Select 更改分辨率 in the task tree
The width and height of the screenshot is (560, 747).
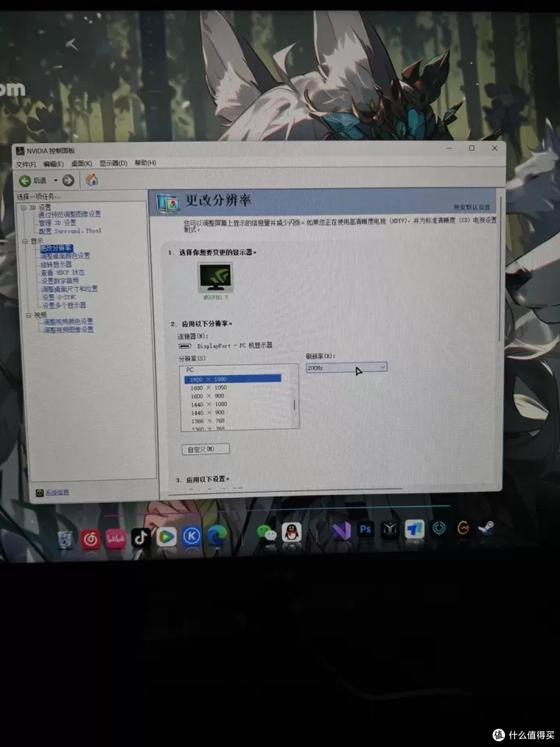57,248
